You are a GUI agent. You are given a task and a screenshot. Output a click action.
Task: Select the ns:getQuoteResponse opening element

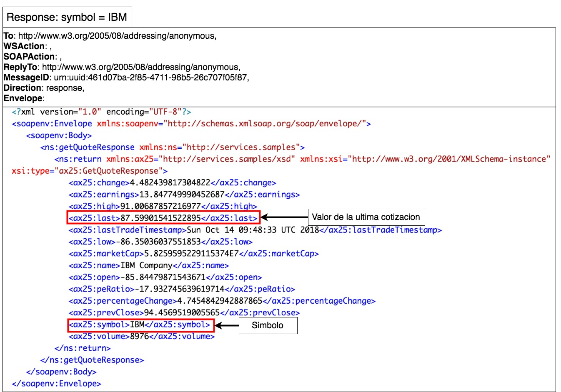(x=172, y=147)
